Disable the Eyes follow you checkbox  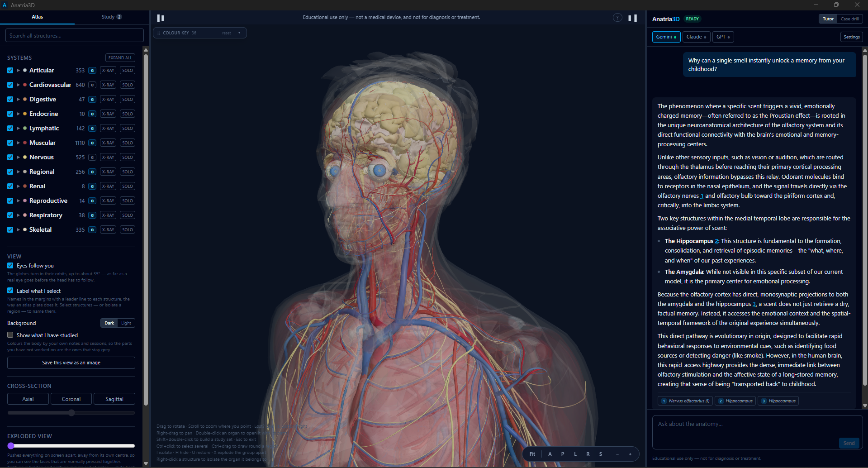click(10, 266)
